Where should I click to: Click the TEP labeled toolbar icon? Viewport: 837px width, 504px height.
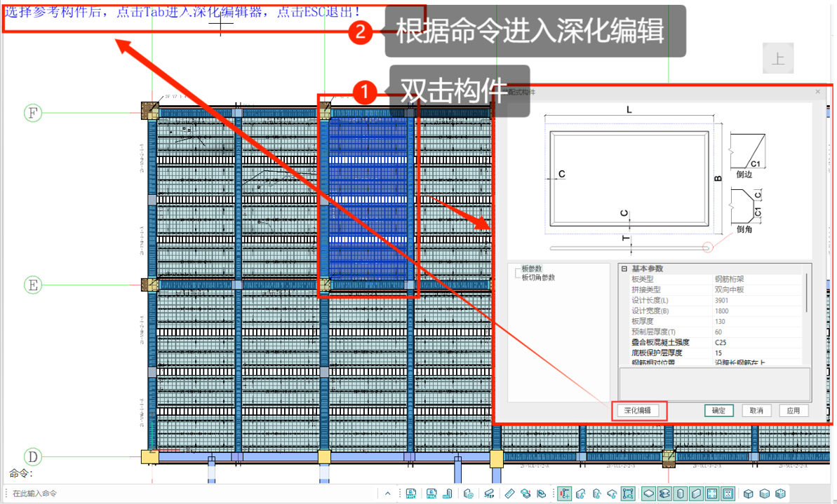489,494
